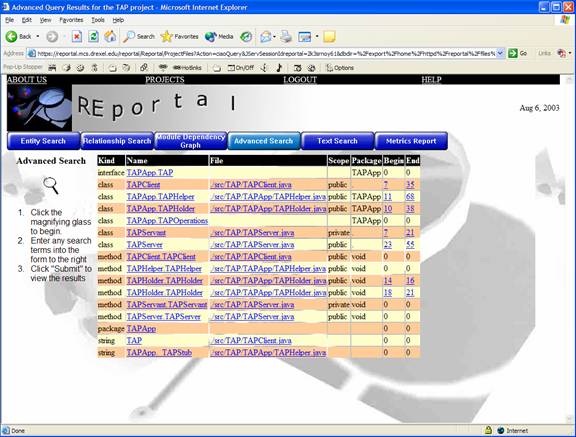This screenshot has width=576, height=437.
Task: Toggle the Pop-Up Stopper On/Off button
Action: pos(241,68)
